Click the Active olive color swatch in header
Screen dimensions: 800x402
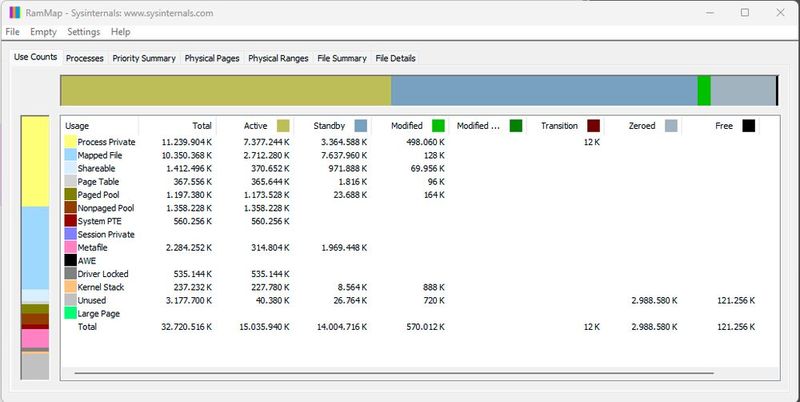283,125
